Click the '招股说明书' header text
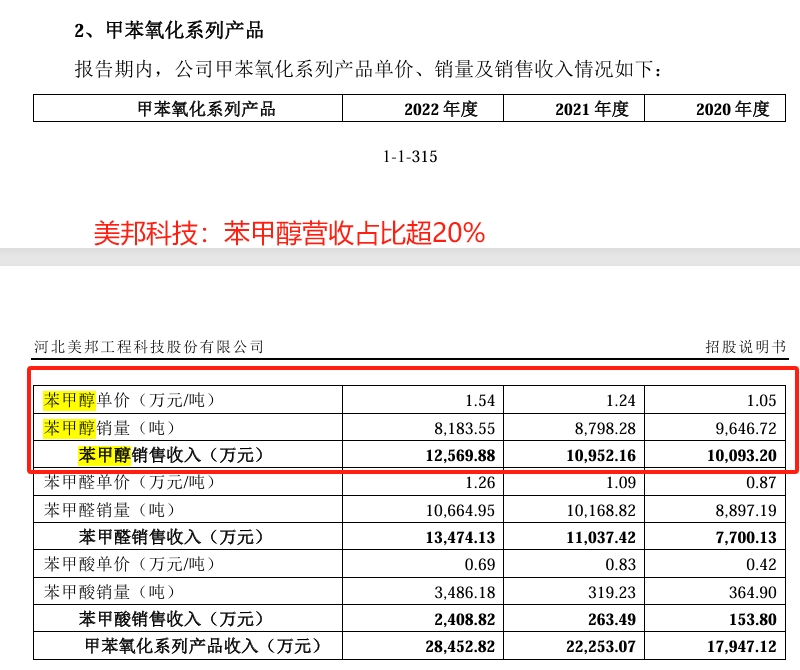The image size is (800, 670). [x=745, y=347]
